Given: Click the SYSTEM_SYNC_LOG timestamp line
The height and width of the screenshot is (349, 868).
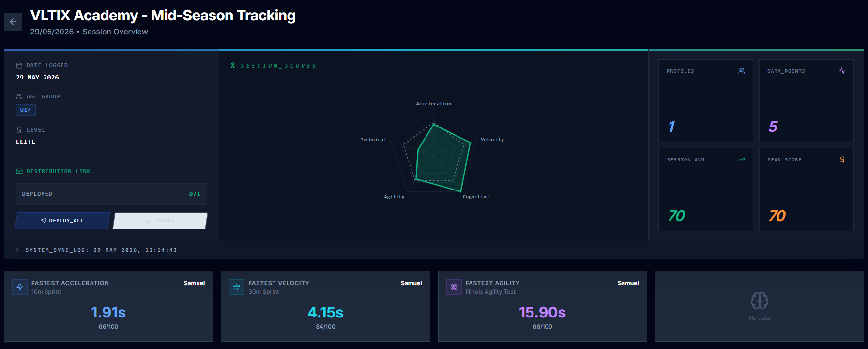Looking at the screenshot, I should 101,250.
